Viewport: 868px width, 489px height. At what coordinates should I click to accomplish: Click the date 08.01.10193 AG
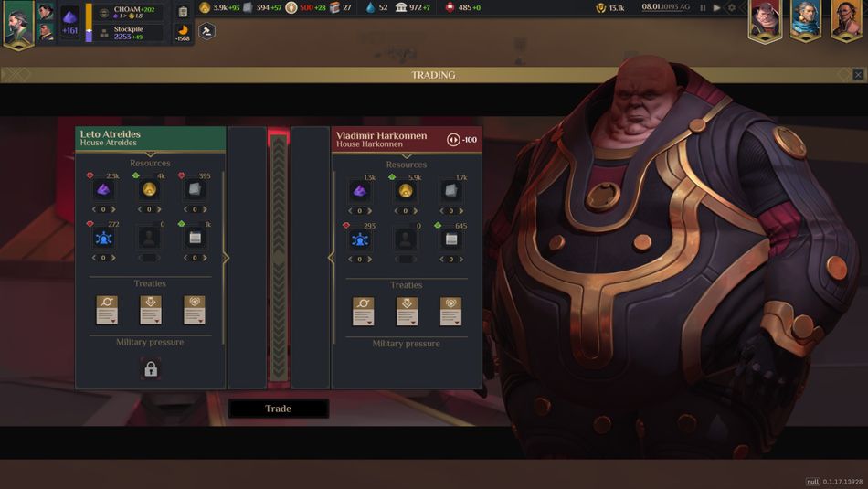(665, 7)
